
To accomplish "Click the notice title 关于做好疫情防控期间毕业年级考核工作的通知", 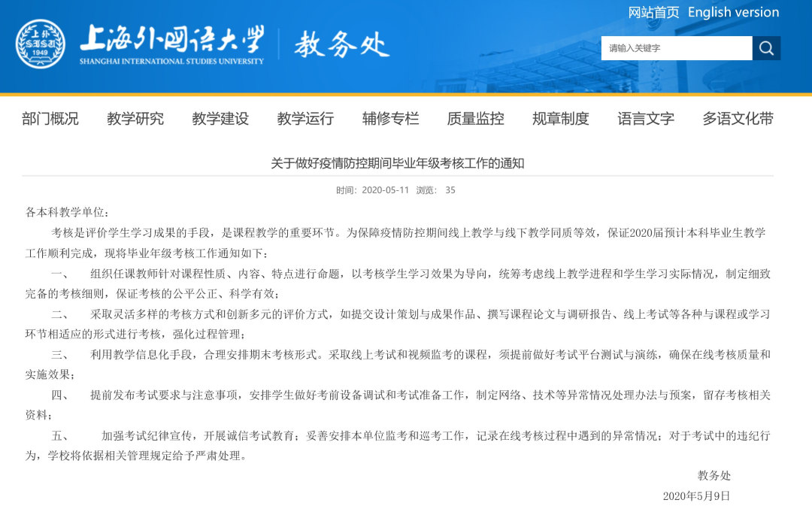I will tap(398, 164).
